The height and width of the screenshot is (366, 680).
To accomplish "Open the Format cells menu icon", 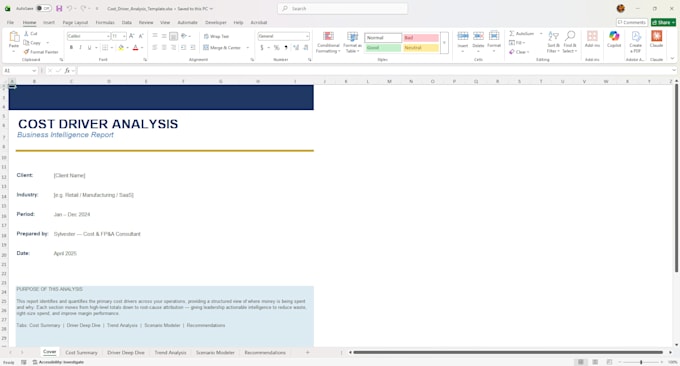I will click(x=494, y=36).
